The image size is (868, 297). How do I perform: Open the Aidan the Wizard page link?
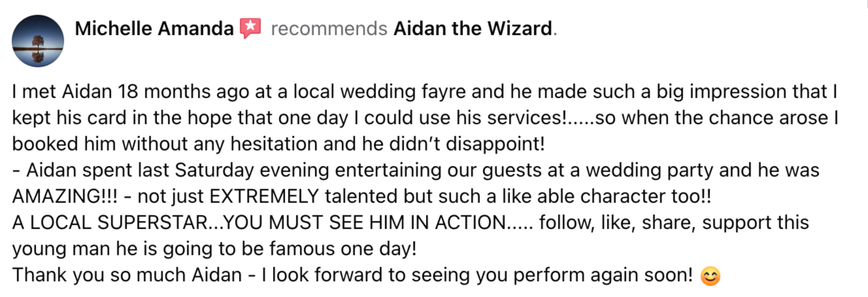tap(473, 28)
